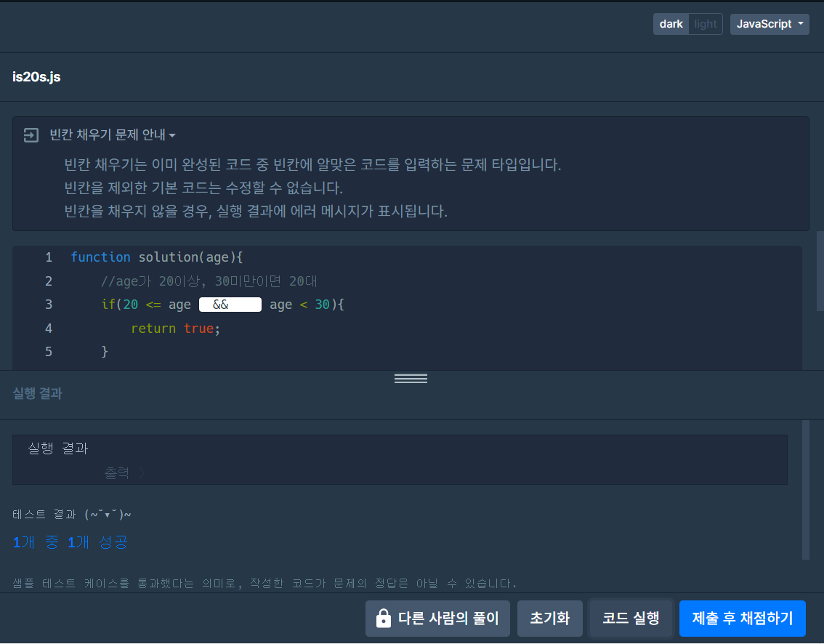824x644 pixels.
Task: Click the 테스트 결과 heading text
Action: tap(72, 514)
